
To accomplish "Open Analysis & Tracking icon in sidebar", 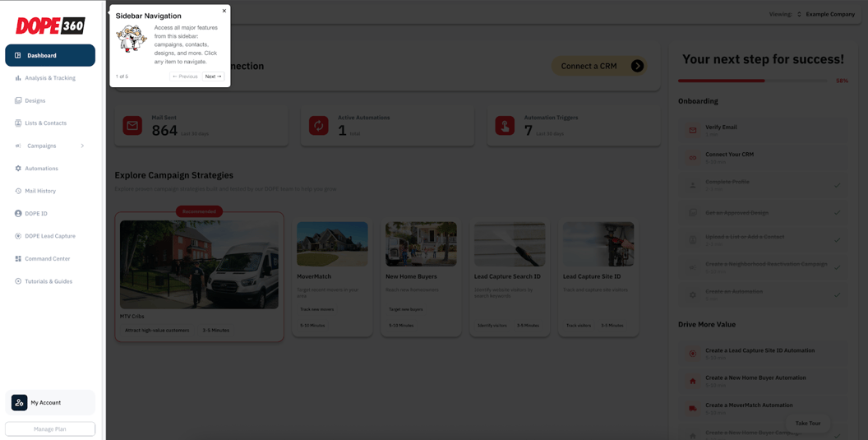I will [18, 78].
